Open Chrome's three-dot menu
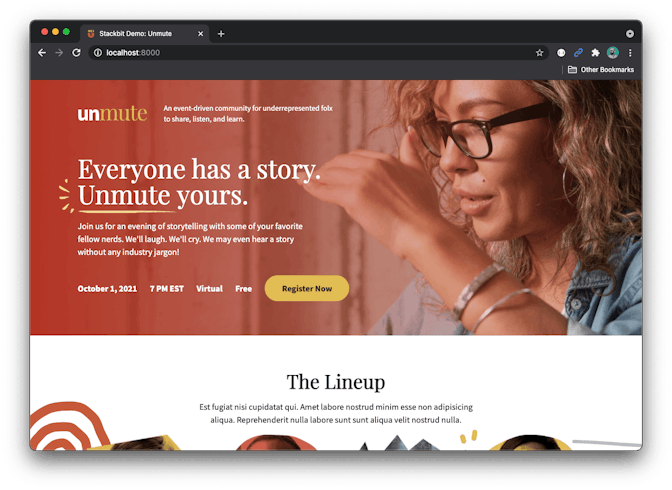This screenshot has width=672, height=490. (x=630, y=53)
